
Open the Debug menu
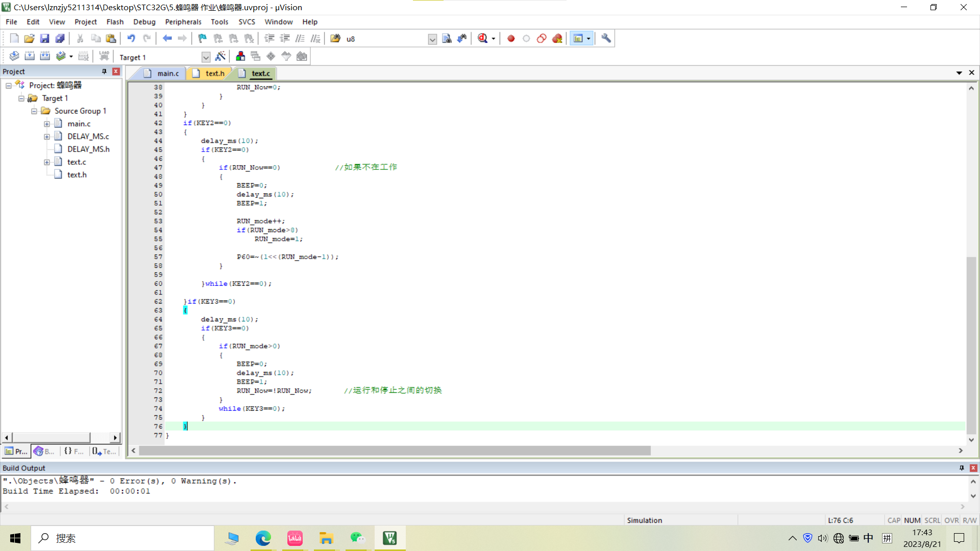(x=144, y=22)
